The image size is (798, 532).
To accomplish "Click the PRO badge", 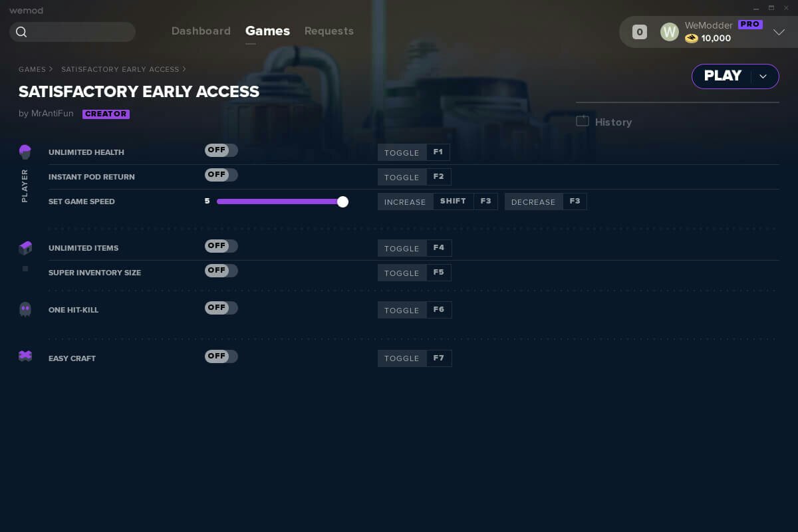I will (750, 25).
